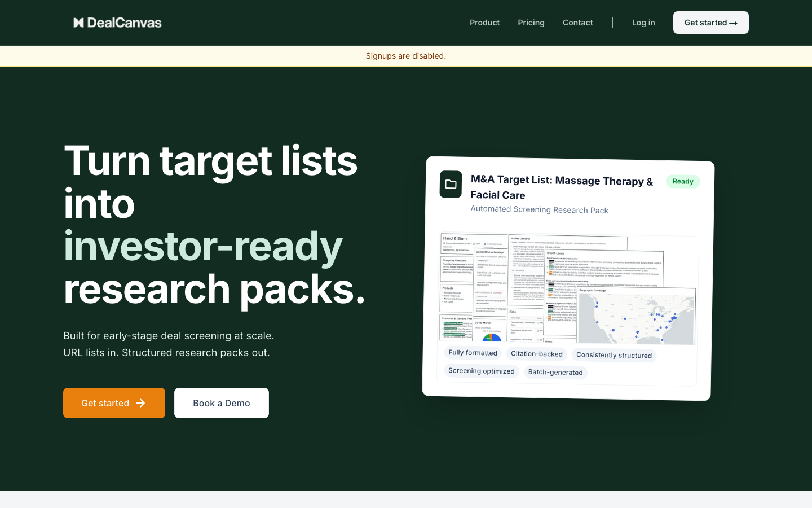This screenshot has width=812, height=508.
Task: Click 'URL lists in. Structured research packs out.'
Action: [x=166, y=353]
